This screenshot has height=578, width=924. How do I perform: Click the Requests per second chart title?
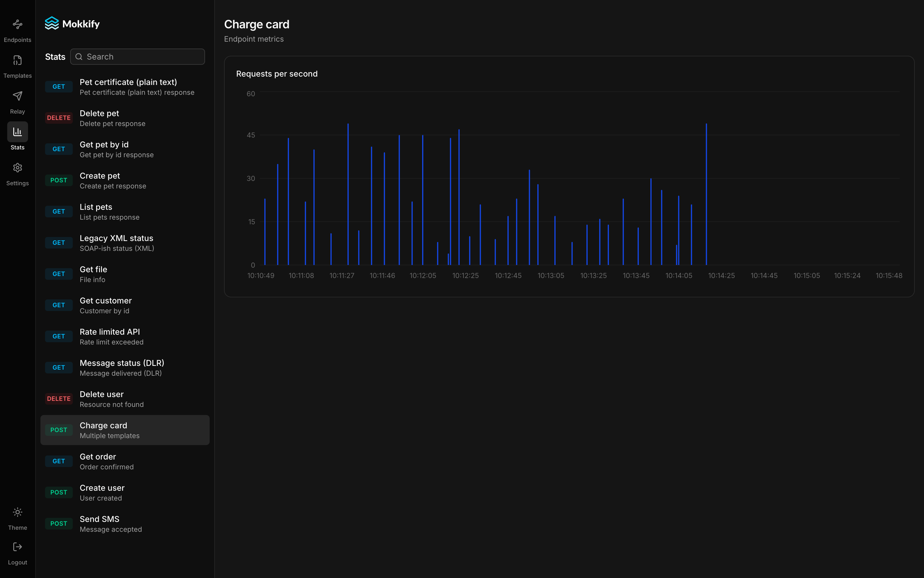coord(277,74)
